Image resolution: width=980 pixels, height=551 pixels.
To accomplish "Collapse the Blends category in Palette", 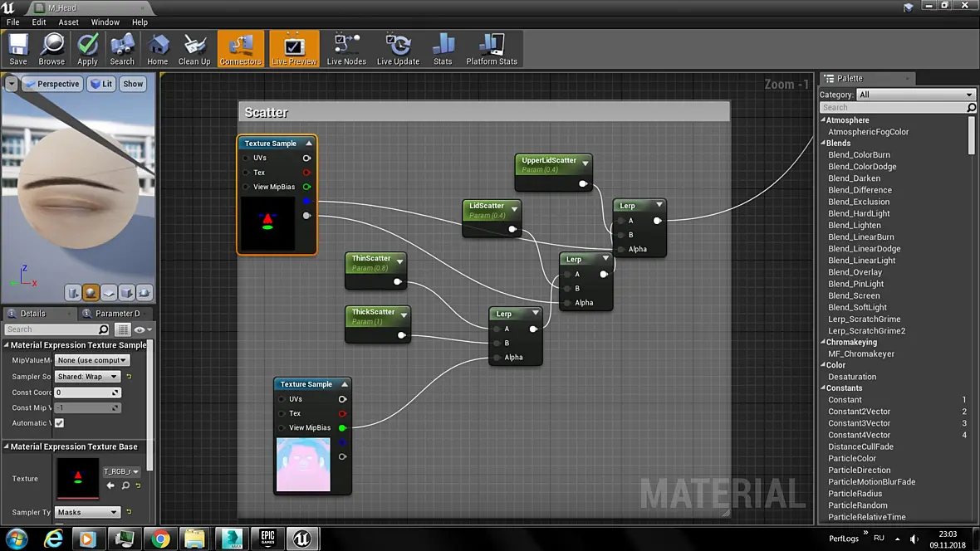I will [823, 143].
